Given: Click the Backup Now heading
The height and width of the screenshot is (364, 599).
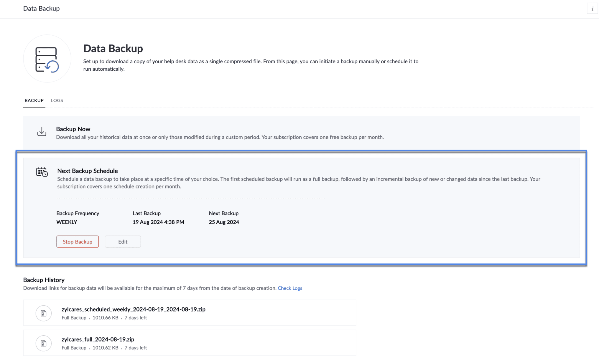Looking at the screenshot, I should (x=73, y=129).
